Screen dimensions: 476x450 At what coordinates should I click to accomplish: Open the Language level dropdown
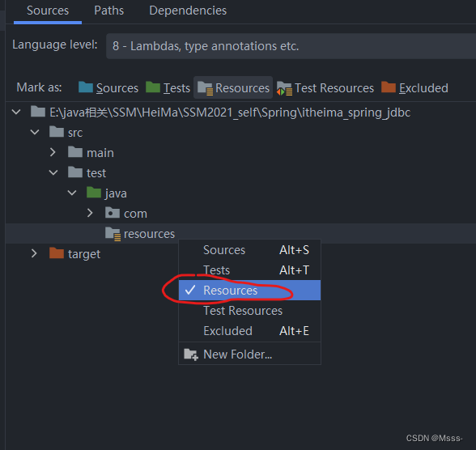click(291, 46)
